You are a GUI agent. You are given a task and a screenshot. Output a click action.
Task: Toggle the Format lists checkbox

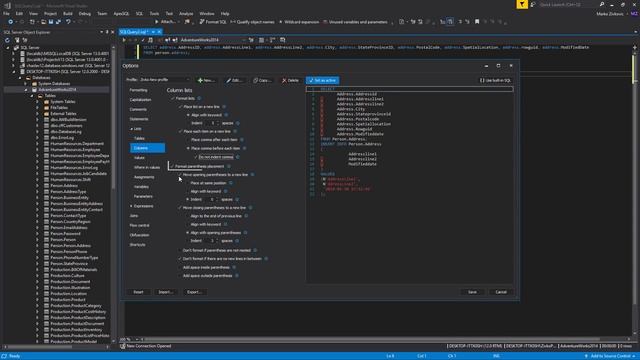click(173, 98)
